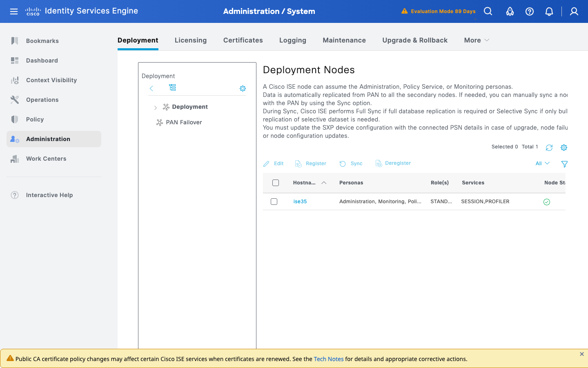Open the More tab dropdown
Image resolution: width=588 pixels, height=368 pixels.
(x=477, y=40)
